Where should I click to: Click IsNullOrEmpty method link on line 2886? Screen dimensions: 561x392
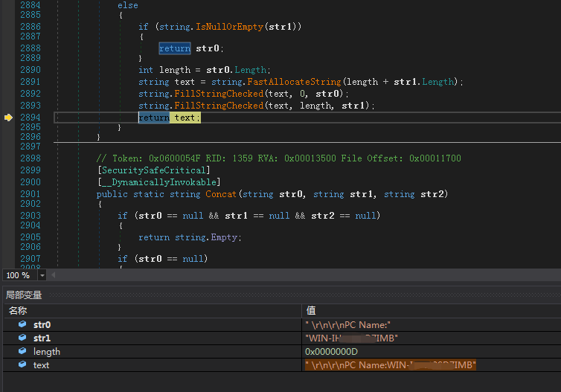pyautogui.click(x=229, y=27)
